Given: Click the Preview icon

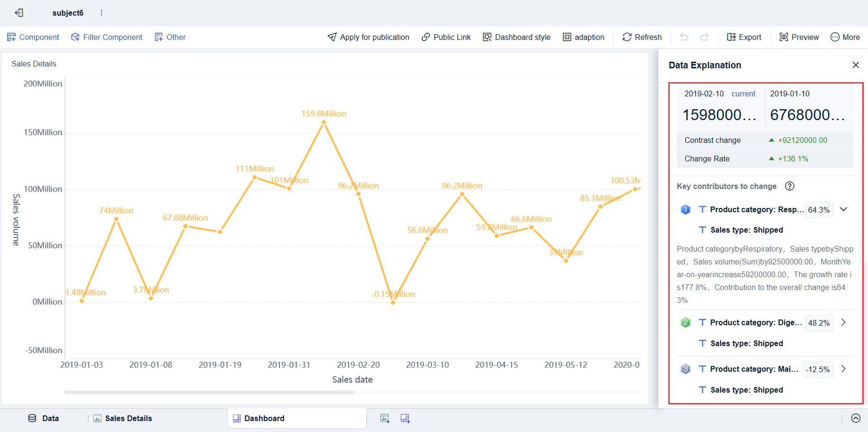Looking at the screenshot, I should pos(784,37).
